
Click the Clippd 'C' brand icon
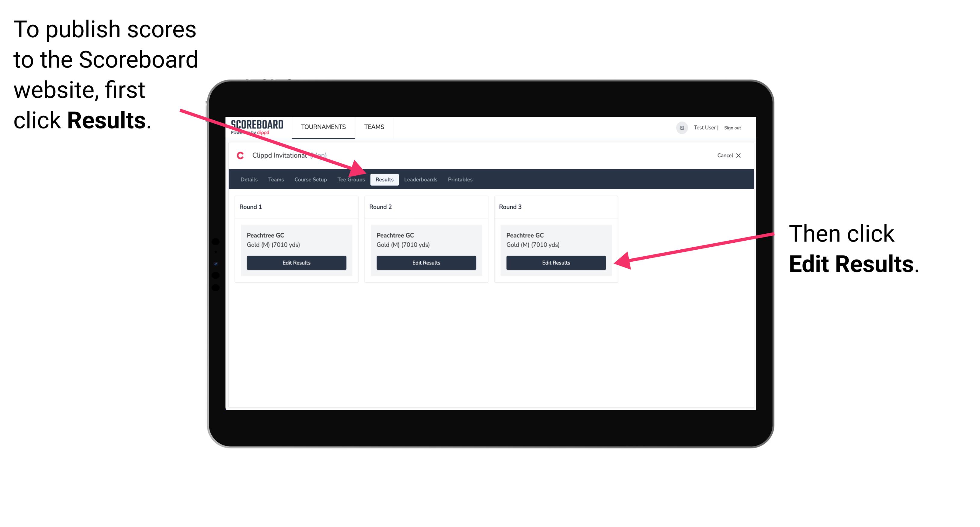pyautogui.click(x=238, y=156)
